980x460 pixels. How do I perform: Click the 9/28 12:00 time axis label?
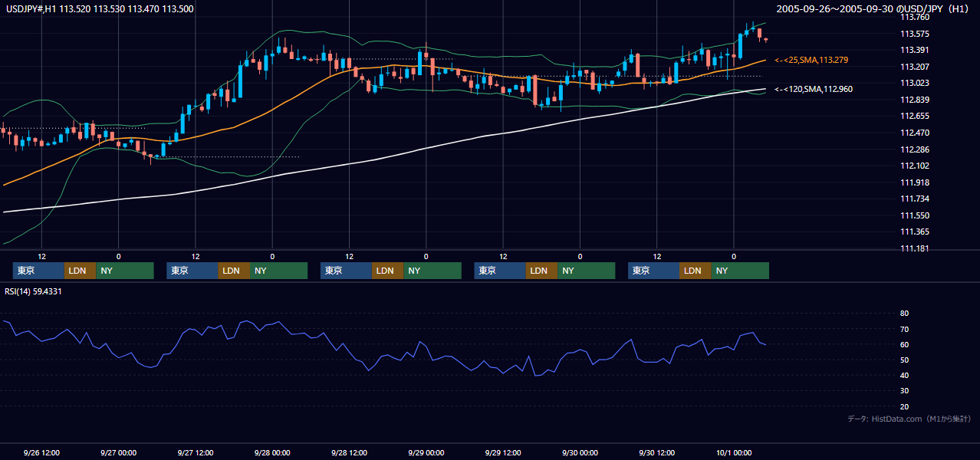pyautogui.click(x=349, y=452)
